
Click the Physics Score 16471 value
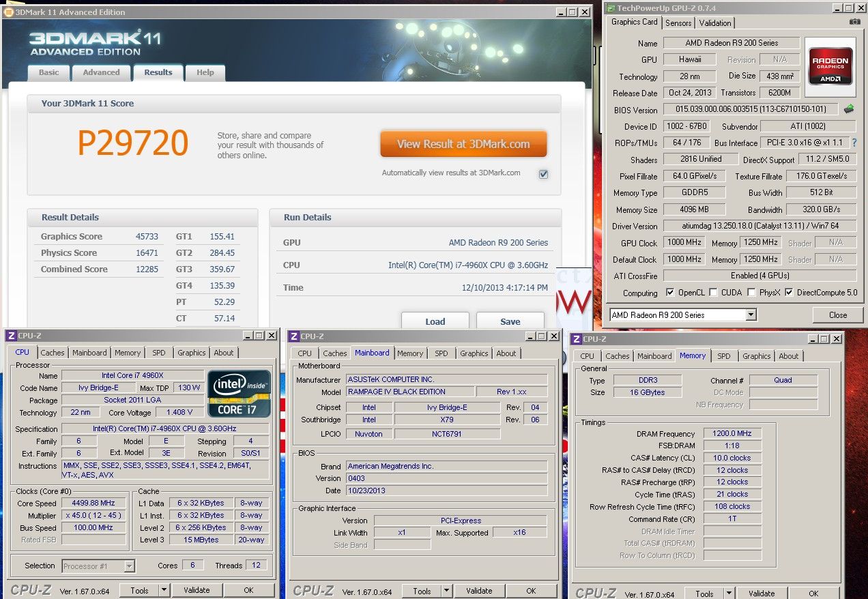point(147,253)
